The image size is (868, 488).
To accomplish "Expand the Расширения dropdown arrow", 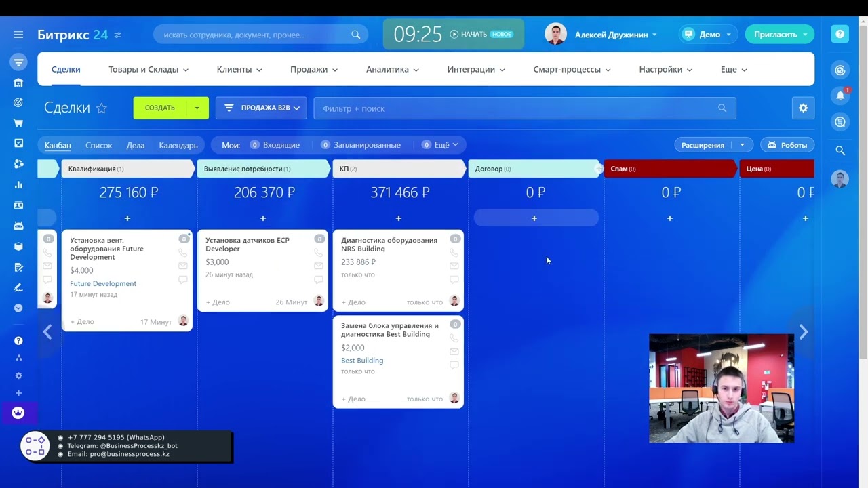I will (743, 145).
